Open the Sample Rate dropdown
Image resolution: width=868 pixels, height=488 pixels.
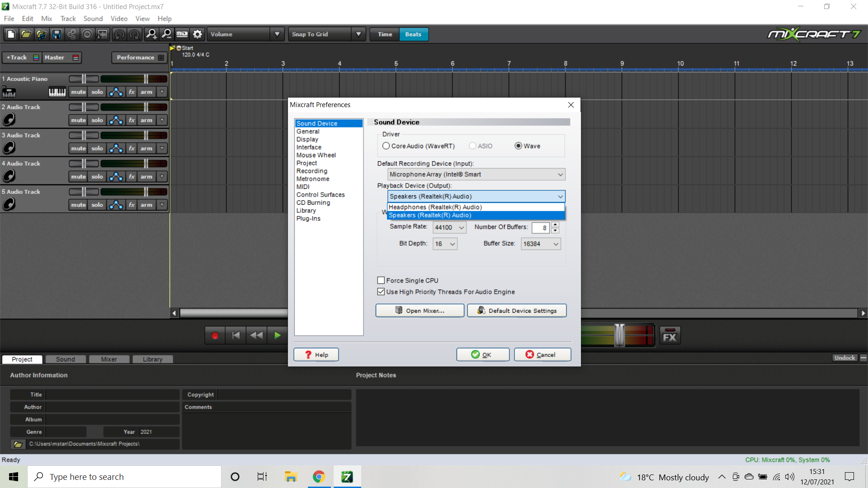click(x=449, y=227)
